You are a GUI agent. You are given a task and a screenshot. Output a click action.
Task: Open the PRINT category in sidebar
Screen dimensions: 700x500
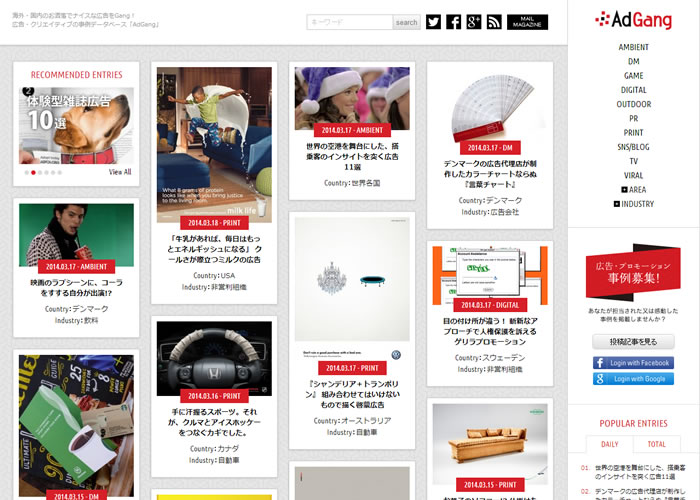coord(633,133)
